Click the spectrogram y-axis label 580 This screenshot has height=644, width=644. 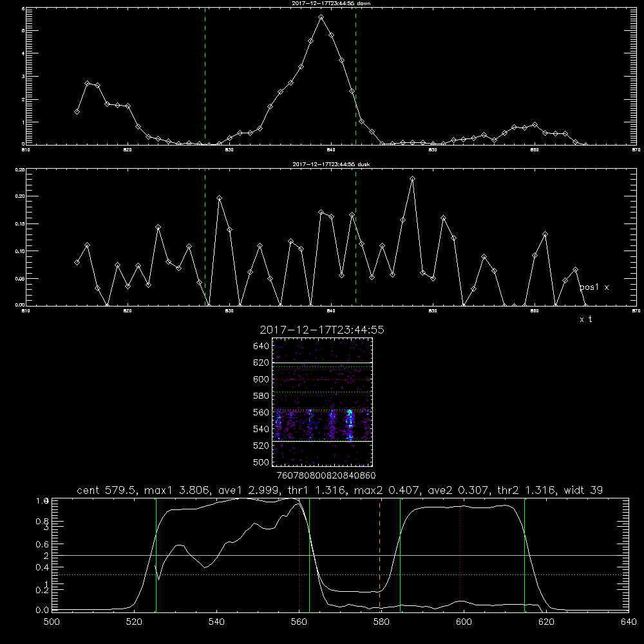coord(261,396)
